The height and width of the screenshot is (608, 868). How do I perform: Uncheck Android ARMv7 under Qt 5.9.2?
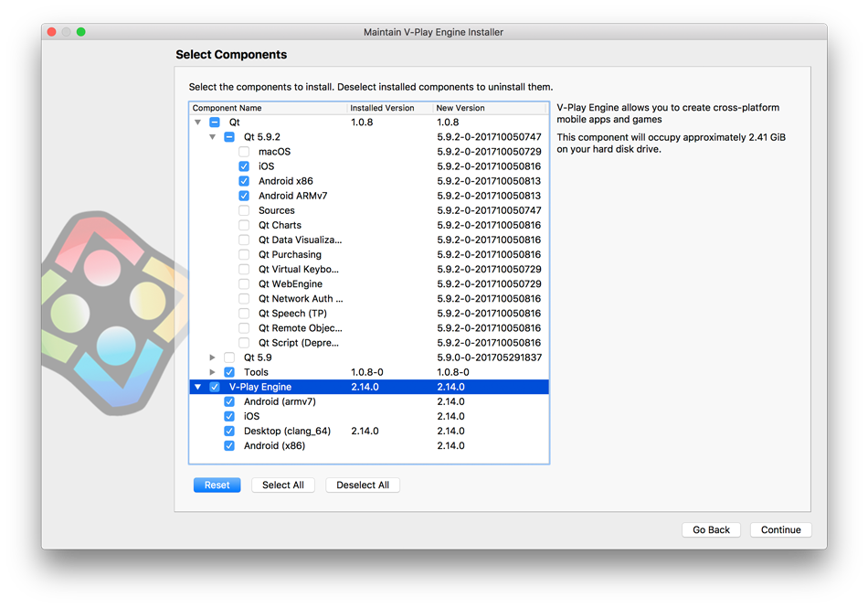point(244,196)
